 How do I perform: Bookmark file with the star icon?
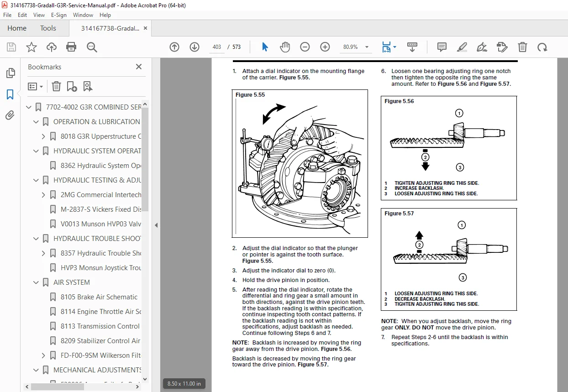pos(31,47)
